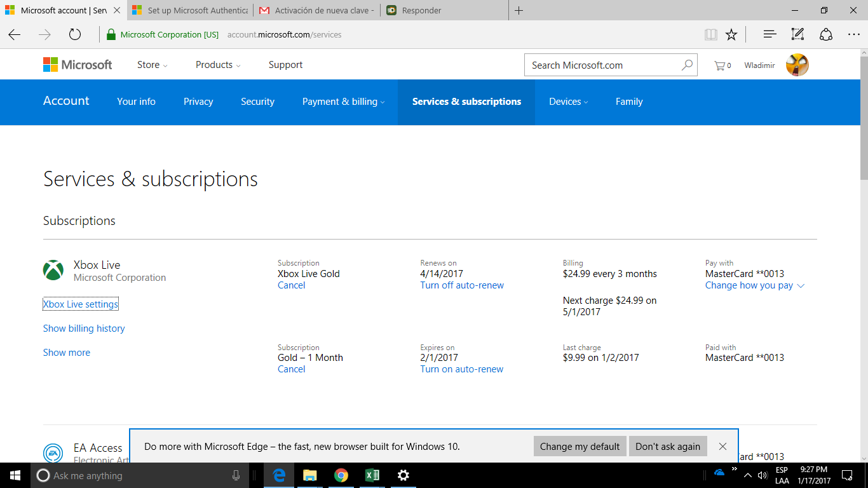Open Edge More actions ellipsis menu

pyautogui.click(x=853, y=34)
